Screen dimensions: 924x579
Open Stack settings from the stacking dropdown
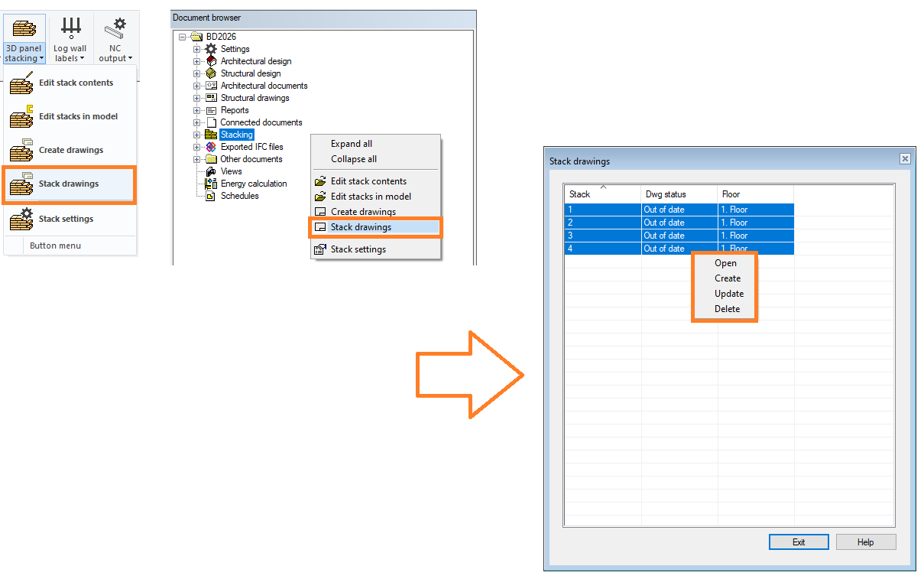coord(66,219)
